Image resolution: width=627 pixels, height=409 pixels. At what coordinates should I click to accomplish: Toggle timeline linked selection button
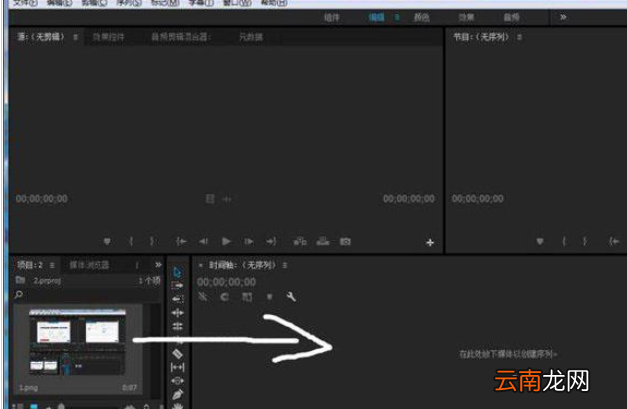tap(247, 297)
